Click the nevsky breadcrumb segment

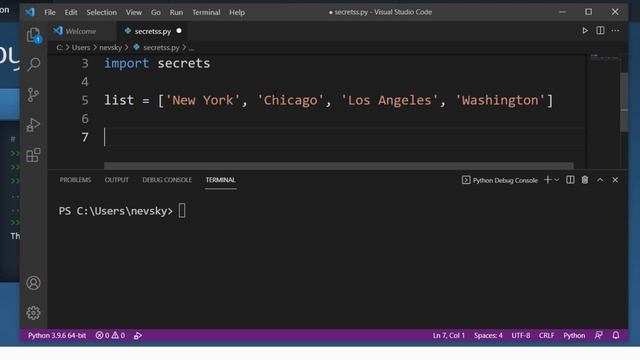coord(111,48)
